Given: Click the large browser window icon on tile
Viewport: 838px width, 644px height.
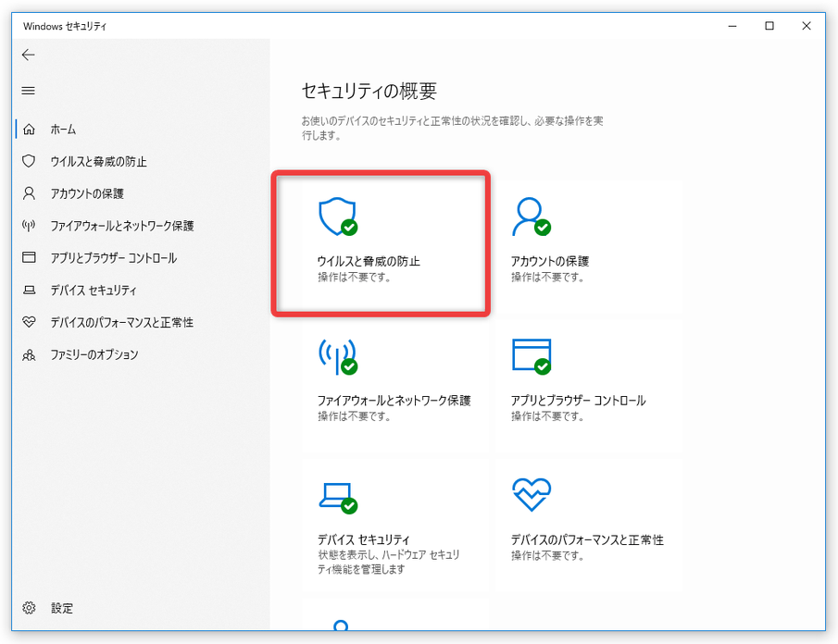Looking at the screenshot, I should click(x=532, y=356).
